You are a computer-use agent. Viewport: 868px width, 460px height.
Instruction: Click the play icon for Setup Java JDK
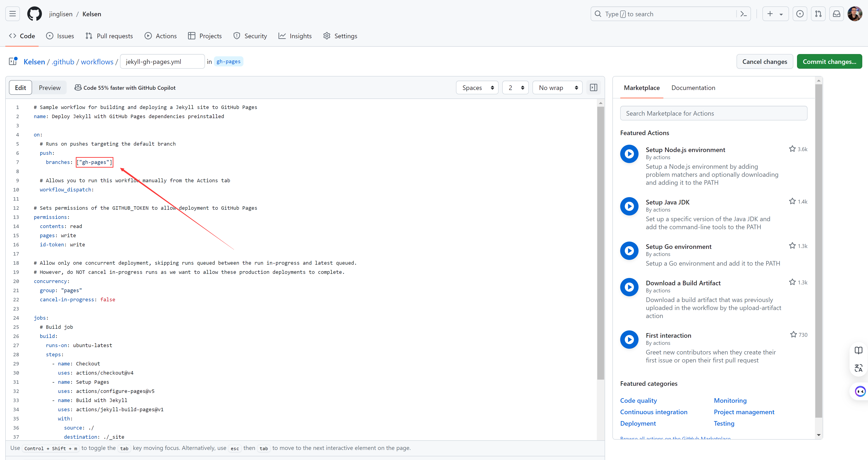(x=629, y=206)
